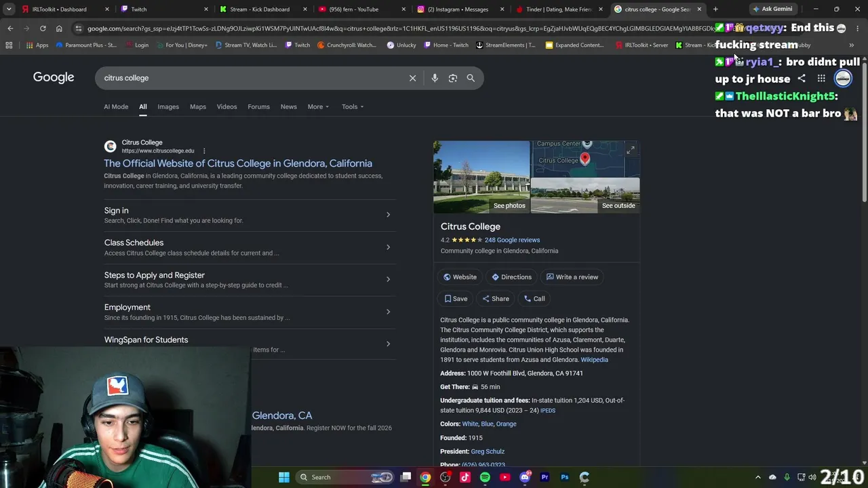Open the See photos thumbnail

click(481, 177)
